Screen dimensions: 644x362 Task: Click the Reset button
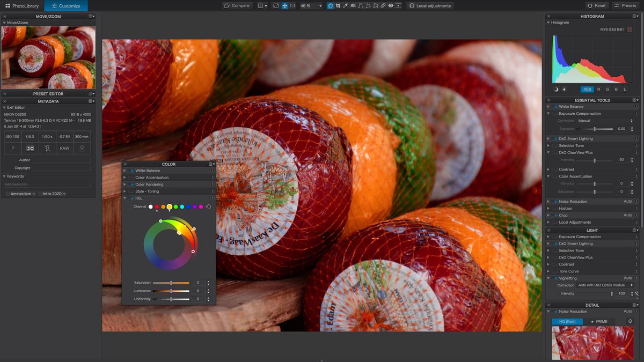597,5
